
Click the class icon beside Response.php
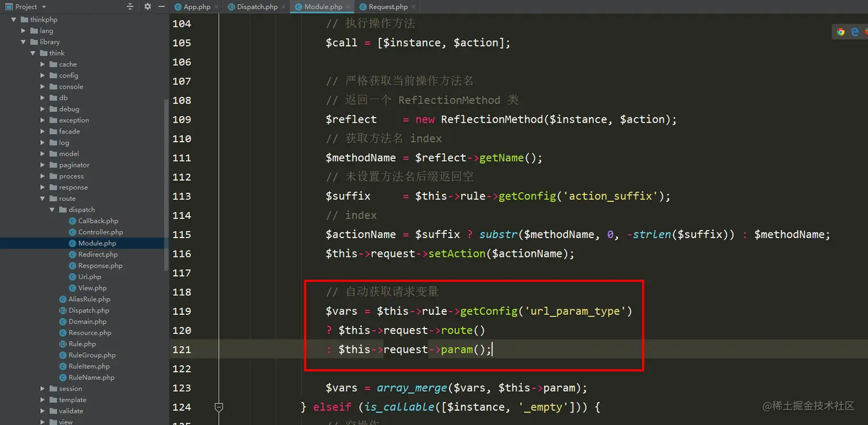coord(72,266)
